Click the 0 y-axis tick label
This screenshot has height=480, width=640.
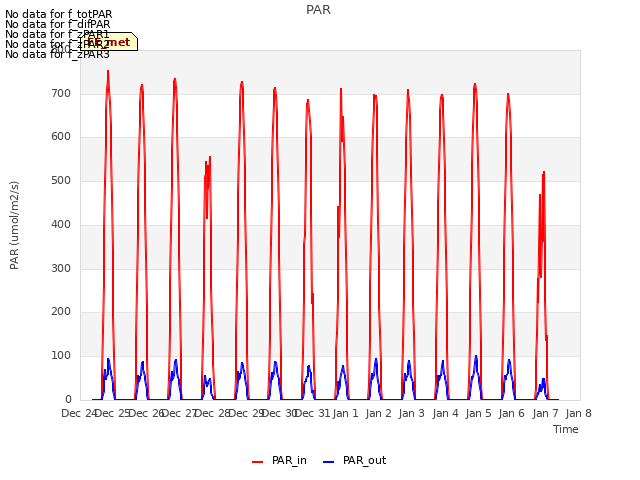(68, 400)
